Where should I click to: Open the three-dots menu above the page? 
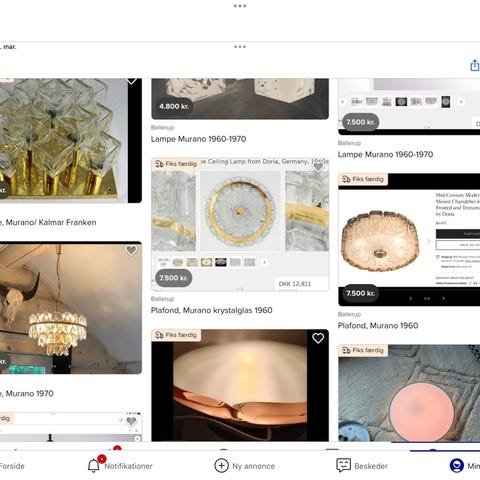(240, 6)
